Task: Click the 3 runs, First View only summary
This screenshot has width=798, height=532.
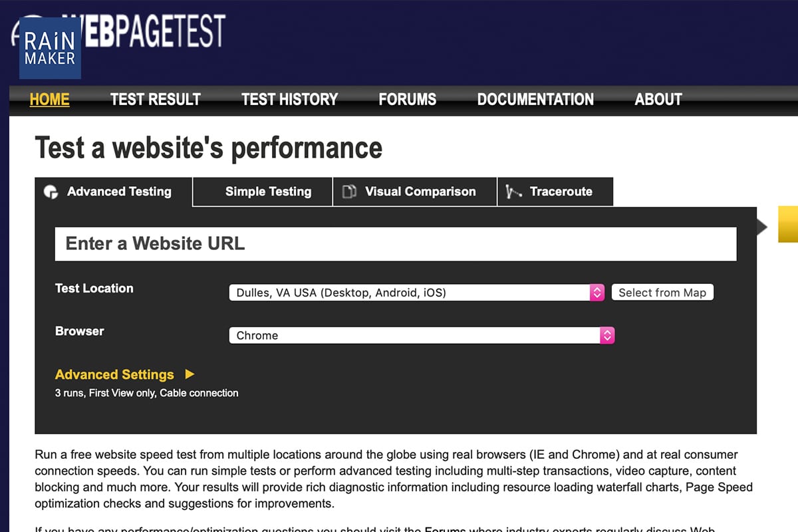Action: coord(146,393)
